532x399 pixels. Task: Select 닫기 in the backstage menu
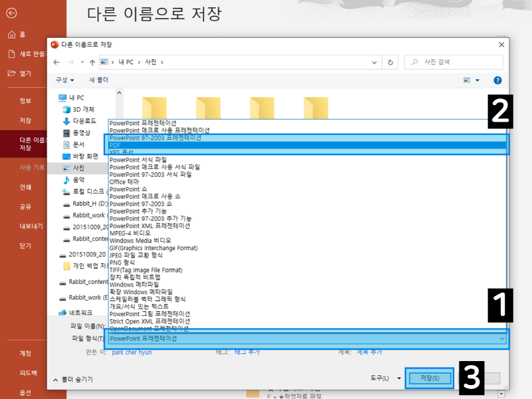click(25, 245)
